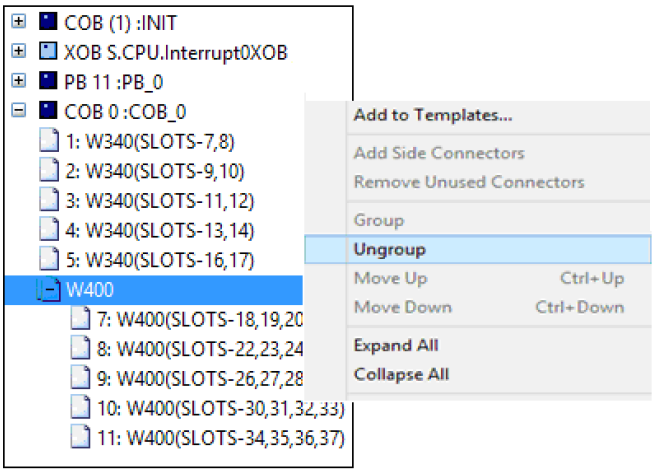Click page icon for 3: W340(SLOTS-11,12)
Image resolution: width=662 pixels, height=472 pixels.
tap(49, 200)
